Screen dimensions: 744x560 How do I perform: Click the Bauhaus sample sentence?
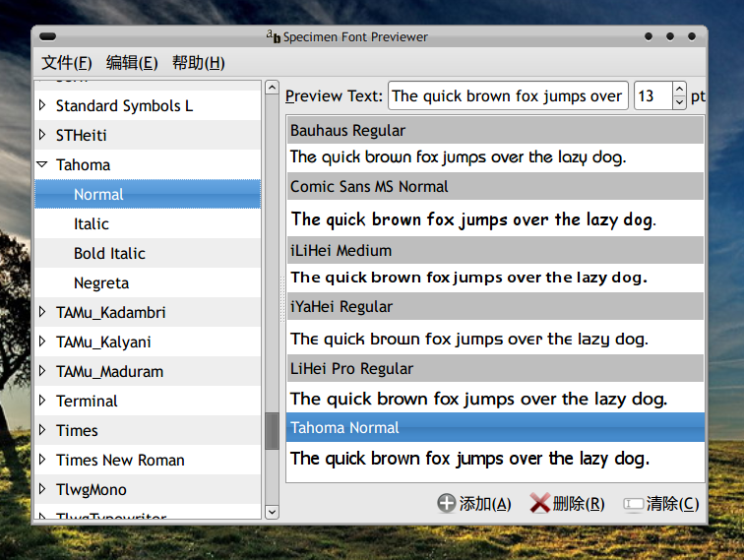click(x=459, y=157)
